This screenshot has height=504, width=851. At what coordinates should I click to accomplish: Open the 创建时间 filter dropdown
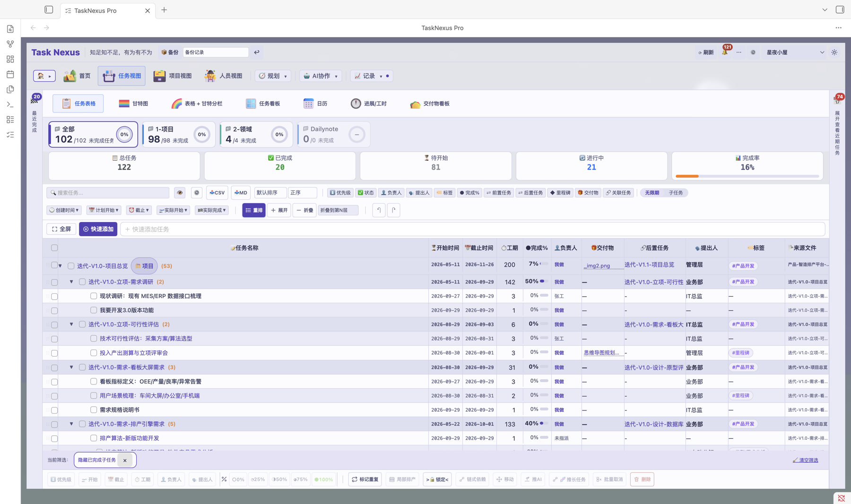64,210
